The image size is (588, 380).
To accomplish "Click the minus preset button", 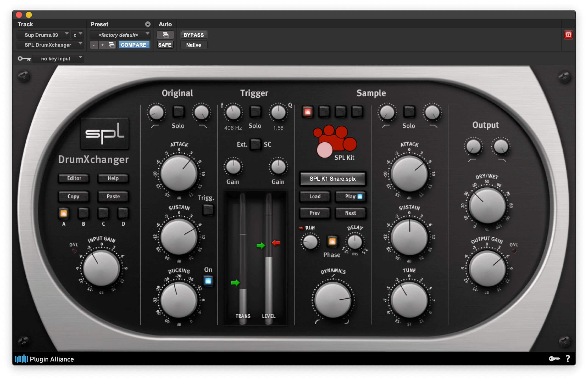I will click(x=94, y=45).
